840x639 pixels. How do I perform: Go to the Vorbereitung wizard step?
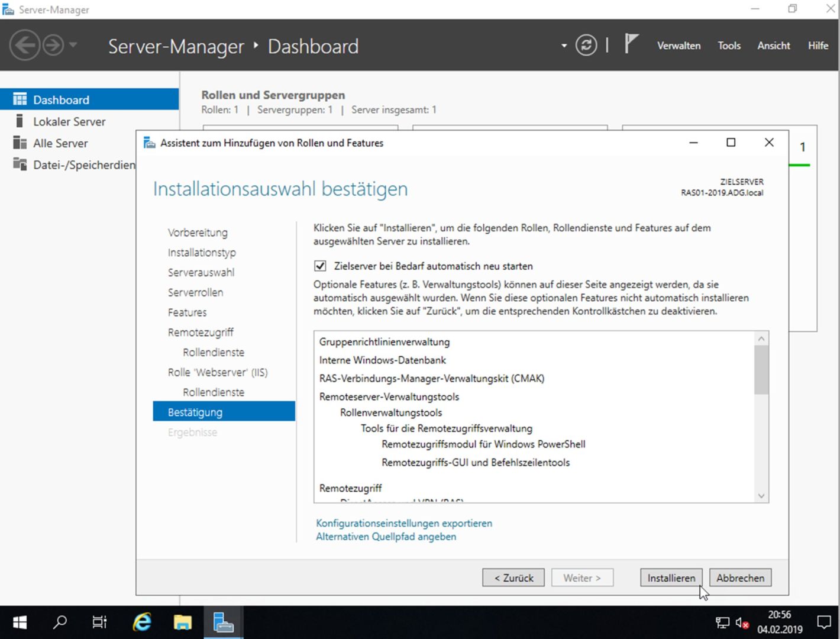coord(198,233)
